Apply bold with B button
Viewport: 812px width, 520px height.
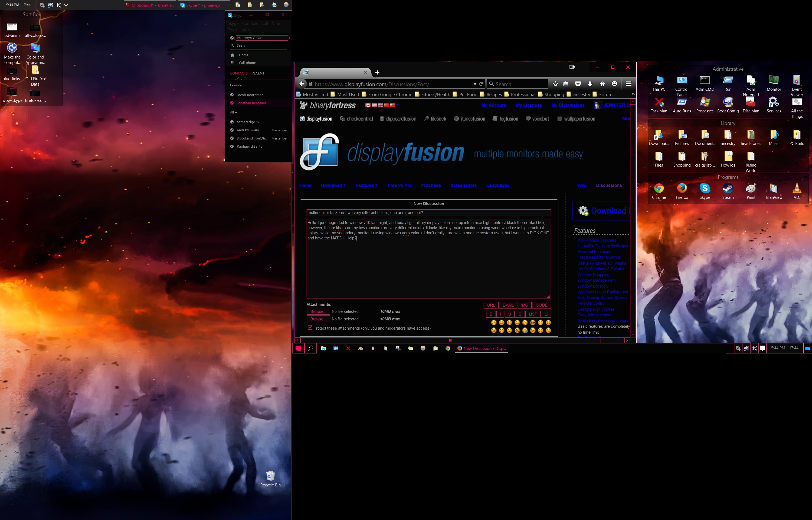click(x=491, y=314)
